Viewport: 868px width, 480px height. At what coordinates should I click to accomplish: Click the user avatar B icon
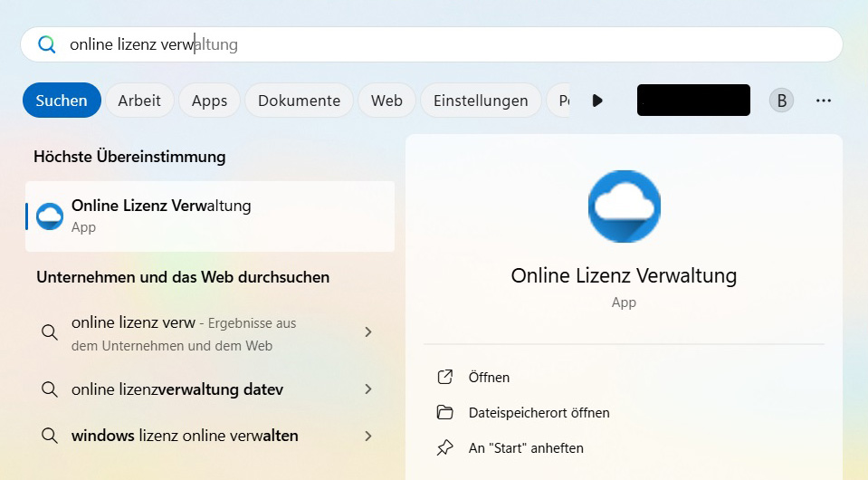pyautogui.click(x=781, y=101)
